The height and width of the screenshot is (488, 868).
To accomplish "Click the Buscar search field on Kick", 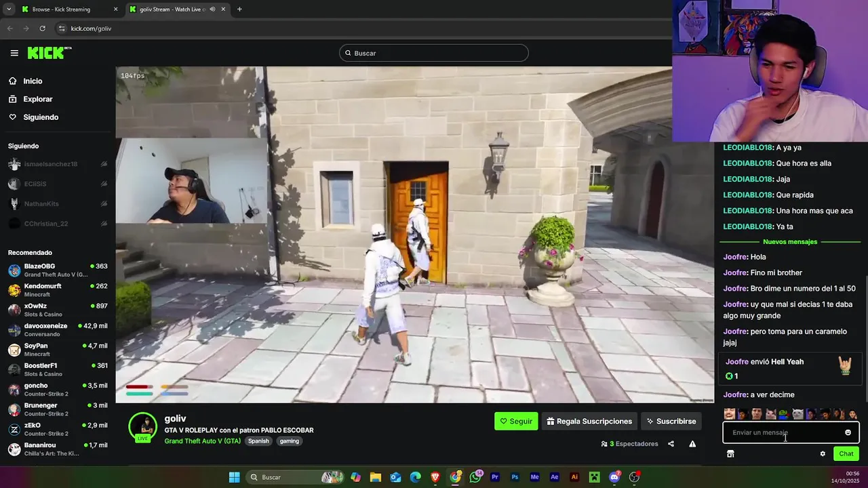I will (434, 53).
